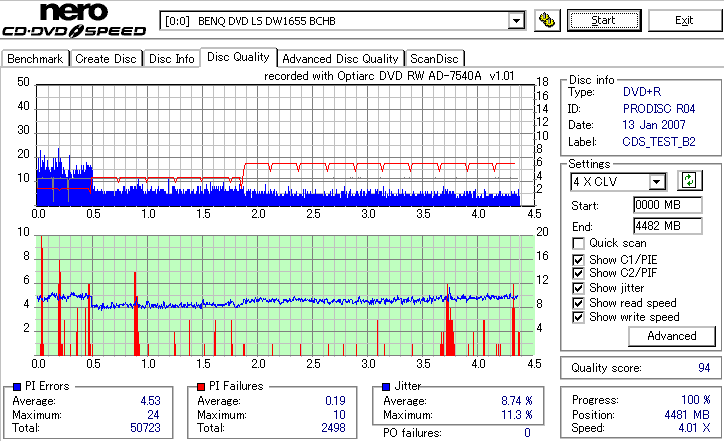
Task: Click the PI Errors average 4.53
Action: (x=150, y=401)
